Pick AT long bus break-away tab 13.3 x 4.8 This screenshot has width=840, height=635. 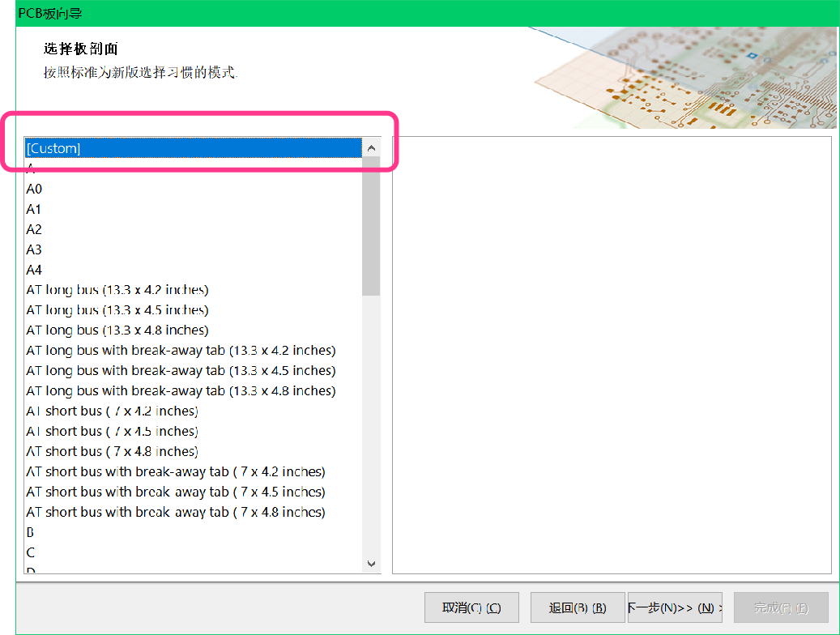coord(194,391)
